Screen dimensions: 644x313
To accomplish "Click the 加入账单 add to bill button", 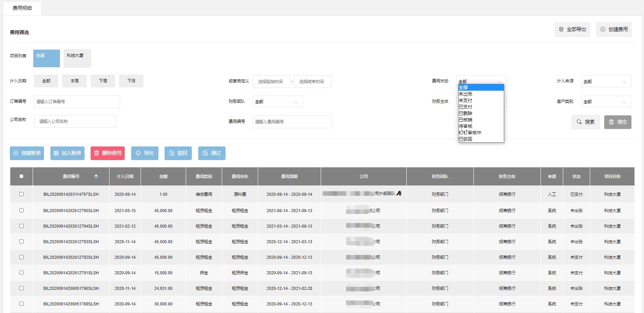I will tap(67, 153).
